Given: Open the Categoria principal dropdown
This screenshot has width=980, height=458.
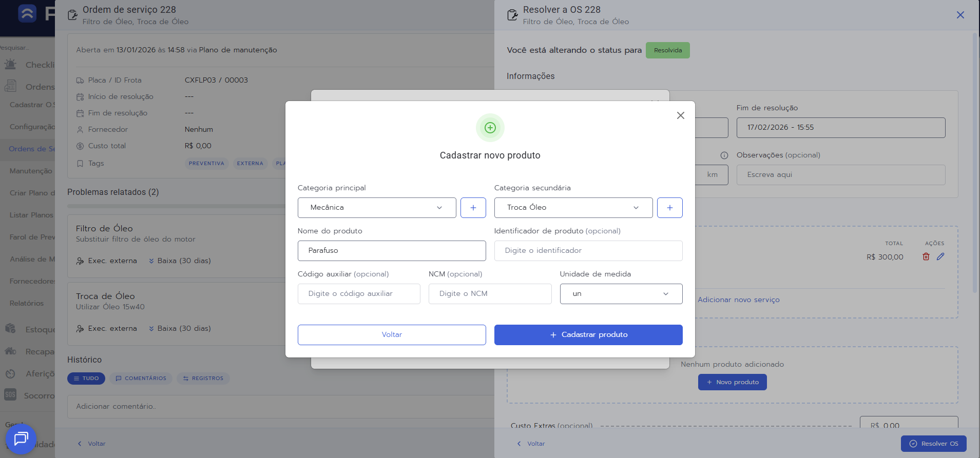Looking at the screenshot, I should [376, 208].
